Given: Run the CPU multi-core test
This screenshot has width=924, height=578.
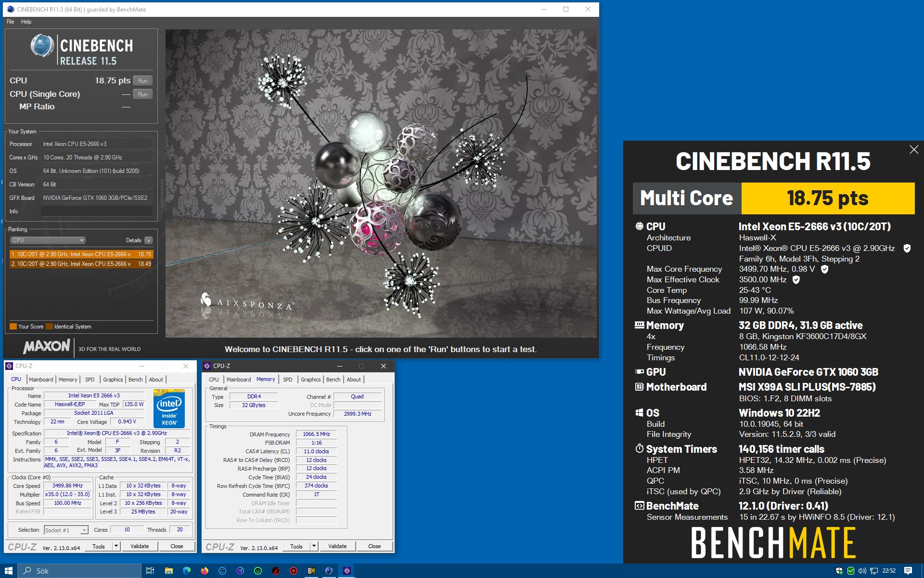Looking at the screenshot, I should tap(143, 80).
